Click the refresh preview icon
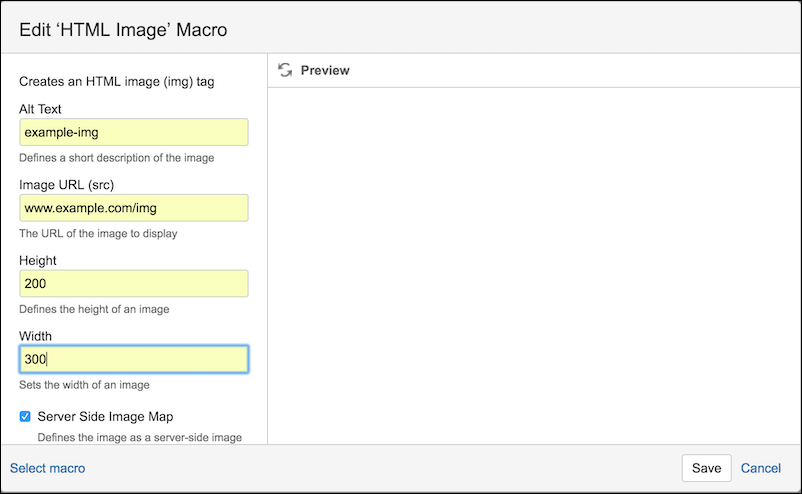The height and width of the screenshot is (494, 802). point(285,70)
